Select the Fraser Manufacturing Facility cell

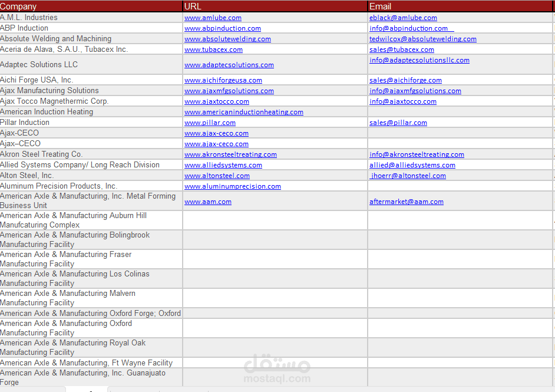[91, 259]
